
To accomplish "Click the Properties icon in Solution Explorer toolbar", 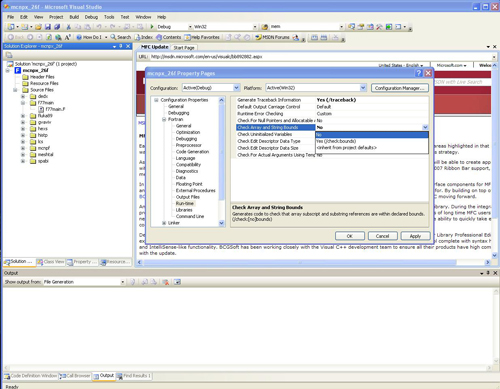I will pos(9,55).
